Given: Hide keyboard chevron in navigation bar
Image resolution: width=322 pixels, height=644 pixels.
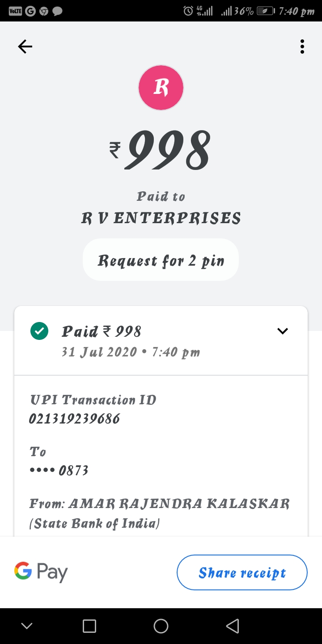Looking at the screenshot, I should coord(27,626).
